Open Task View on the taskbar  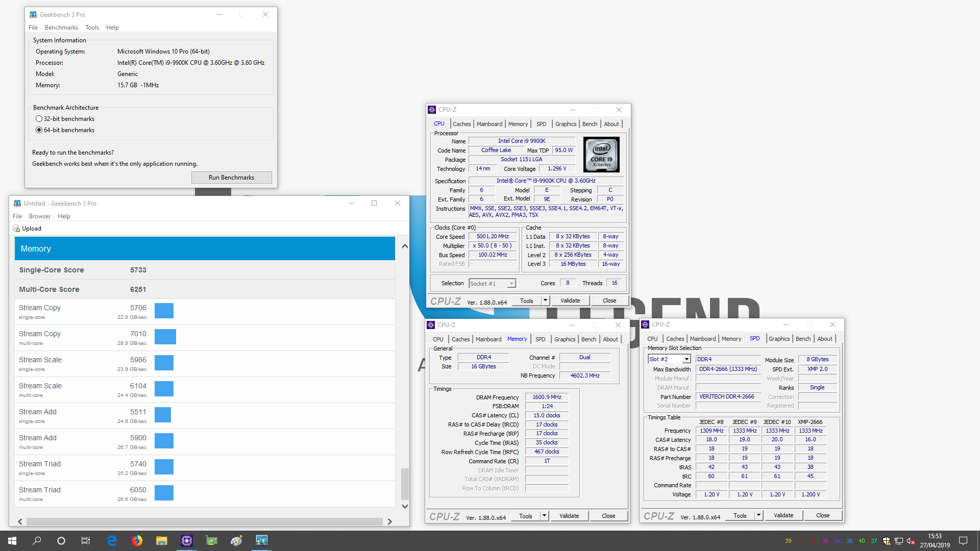pyautogui.click(x=86, y=541)
